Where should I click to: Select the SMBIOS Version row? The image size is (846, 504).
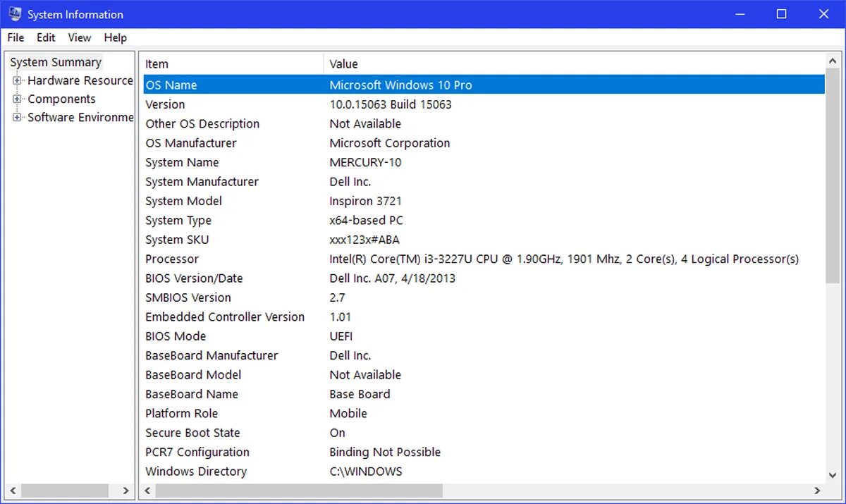point(484,297)
